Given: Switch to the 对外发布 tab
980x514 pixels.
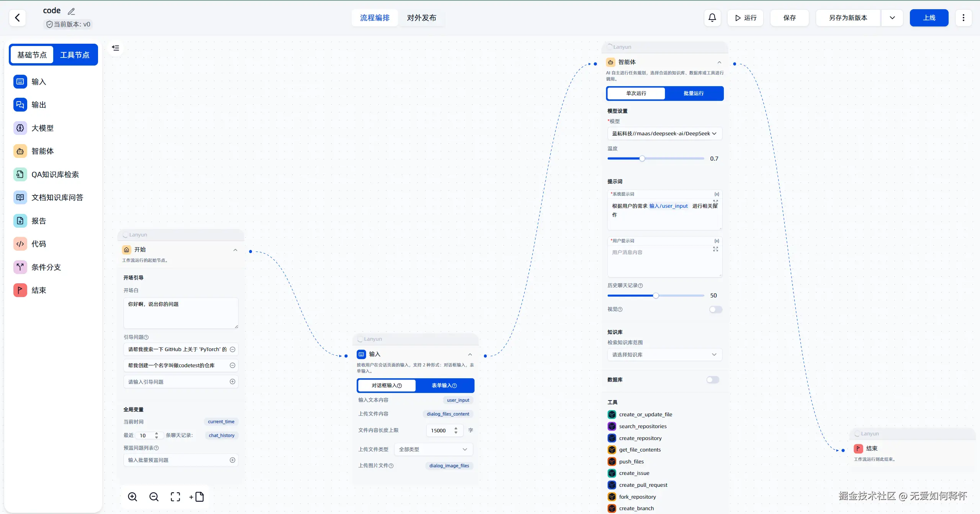Looking at the screenshot, I should click(x=421, y=18).
